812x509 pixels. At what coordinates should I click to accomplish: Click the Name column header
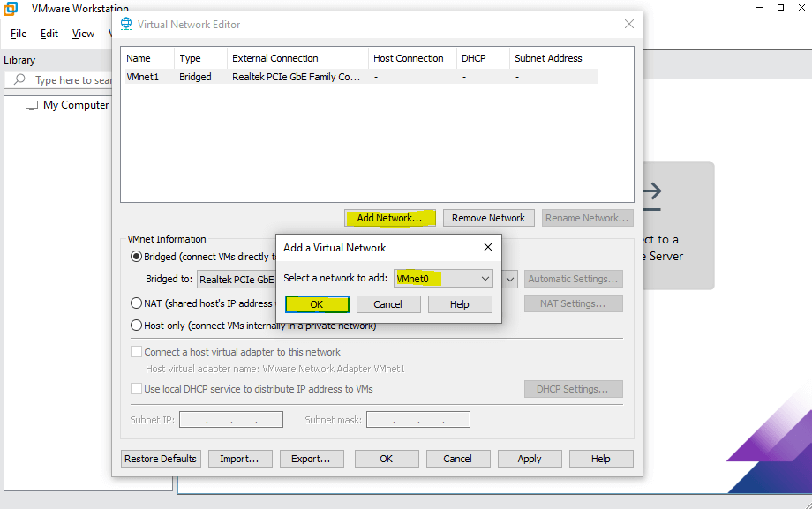147,58
